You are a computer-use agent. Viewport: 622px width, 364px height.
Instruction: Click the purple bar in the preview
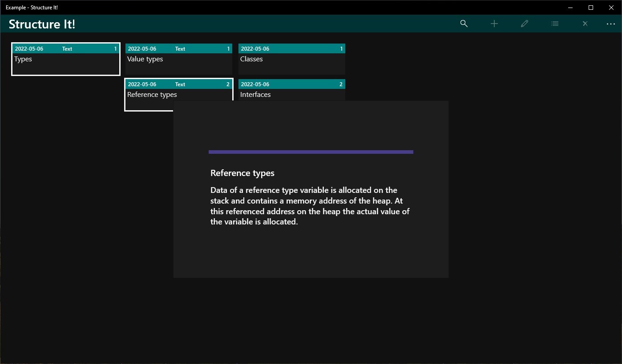click(x=311, y=152)
